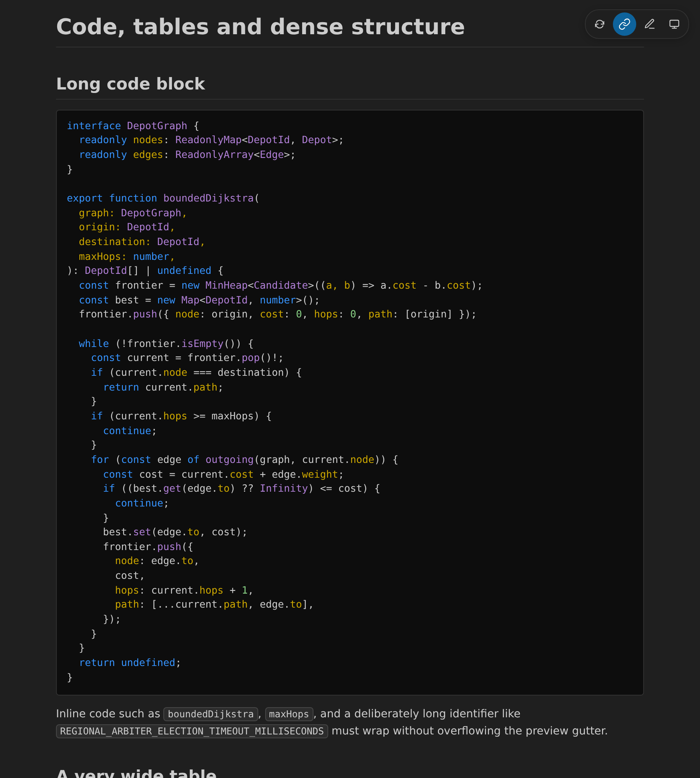Screen dimensions: 700x778
Task: Click the 'maxHops: number,' parameter line
Action: coord(127,257)
